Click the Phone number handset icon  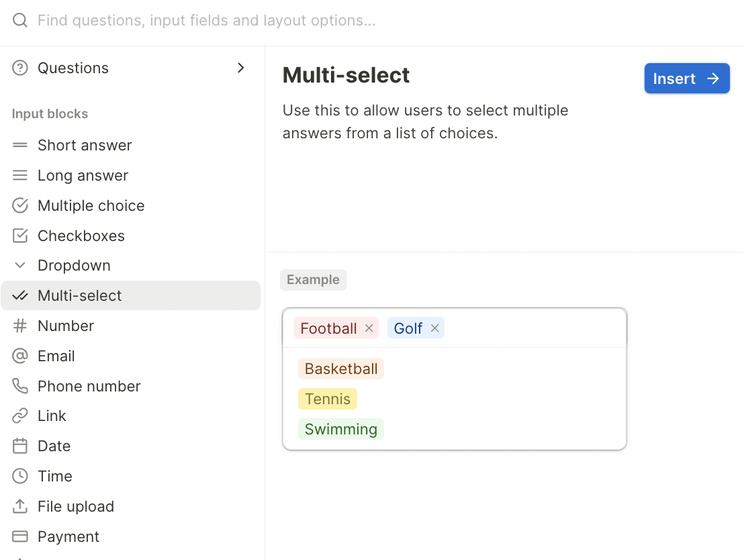point(20,386)
